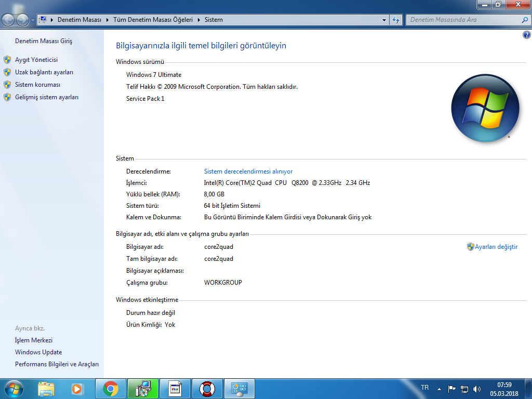
Task: Show hidden tray icons arrow
Action: point(440,389)
